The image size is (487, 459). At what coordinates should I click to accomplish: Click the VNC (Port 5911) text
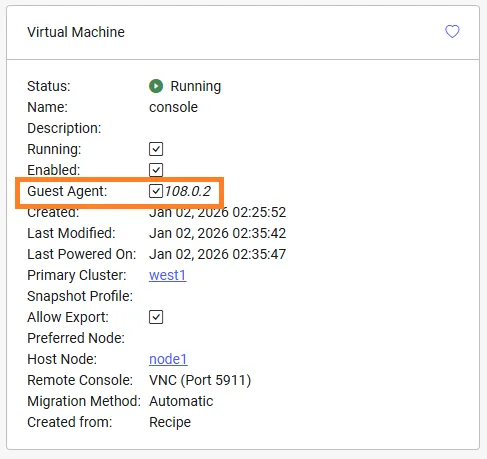pos(200,380)
